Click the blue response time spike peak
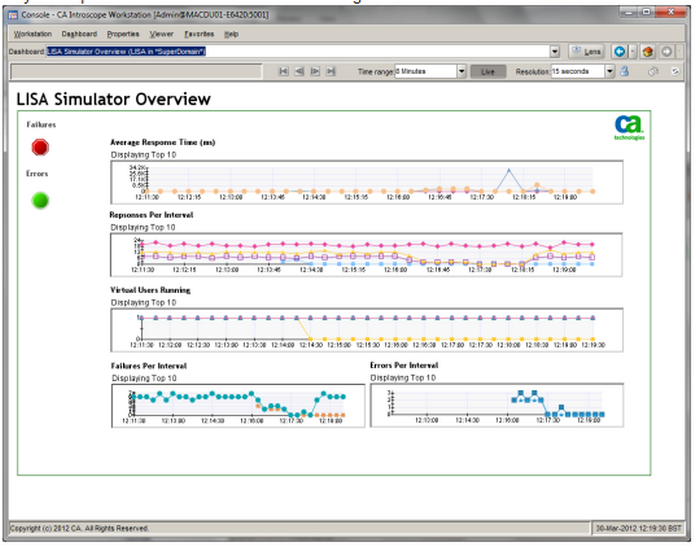This screenshot has height=547, width=700. tap(508, 170)
